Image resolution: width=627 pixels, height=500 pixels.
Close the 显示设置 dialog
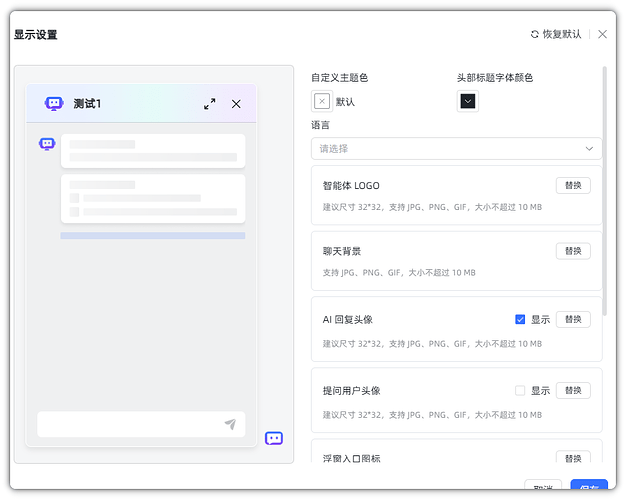(x=602, y=34)
